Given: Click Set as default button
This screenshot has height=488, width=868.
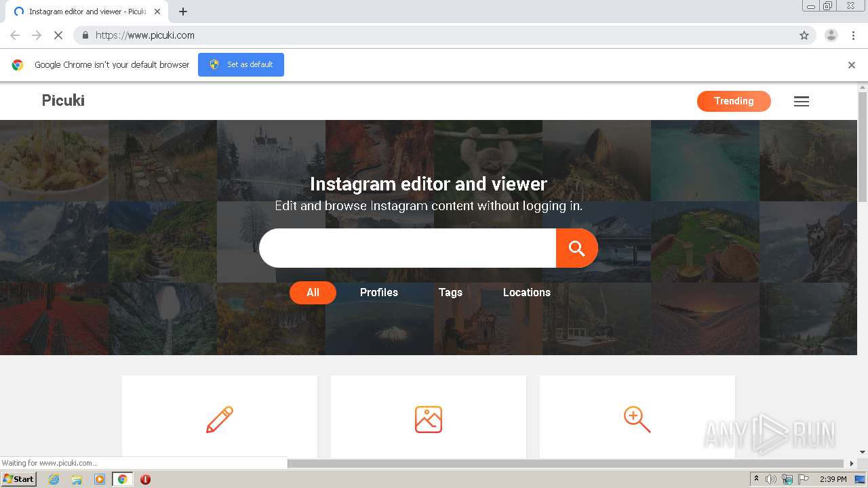Looking at the screenshot, I should click(x=241, y=64).
